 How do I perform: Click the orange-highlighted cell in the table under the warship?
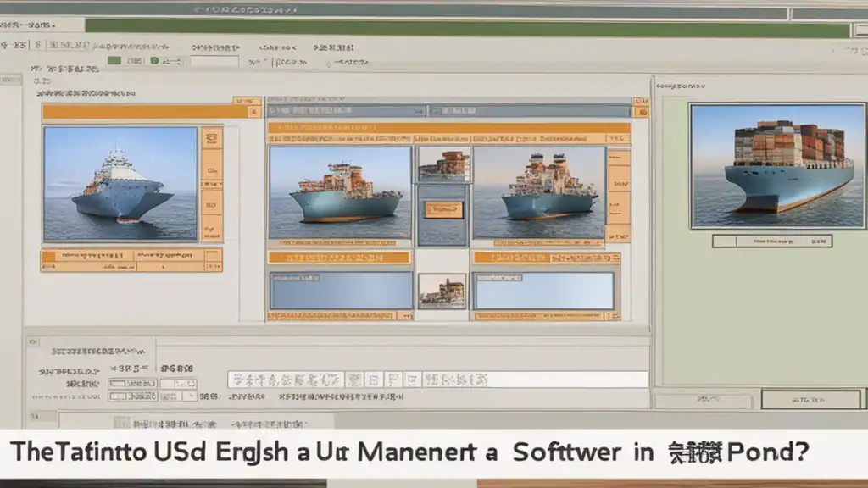coord(48,256)
